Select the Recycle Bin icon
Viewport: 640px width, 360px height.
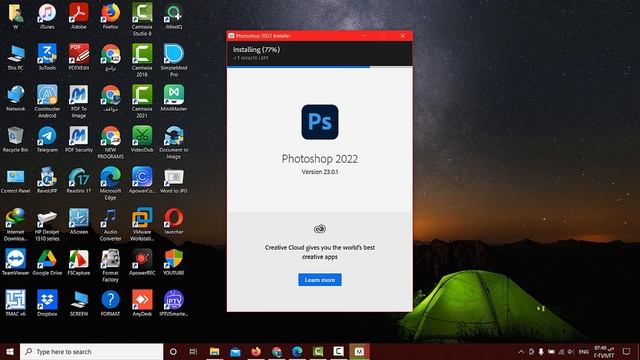click(16, 140)
